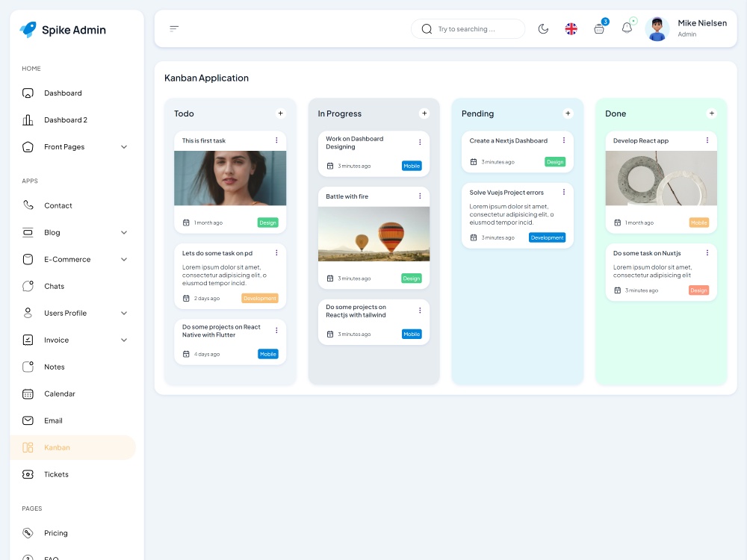Add a task to Todo column
Viewport: 747px width, 560px height.
click(x=281, y=113)
